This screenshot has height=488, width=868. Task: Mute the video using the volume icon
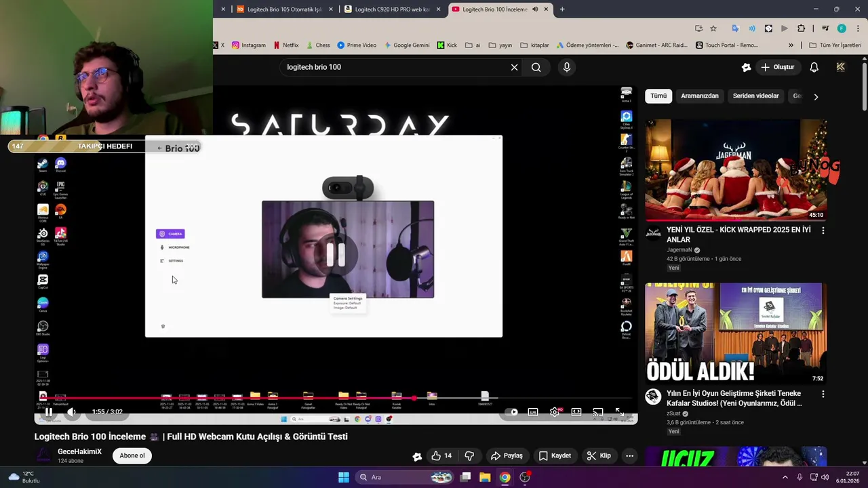pyautogui.click(x=71, y=412)
